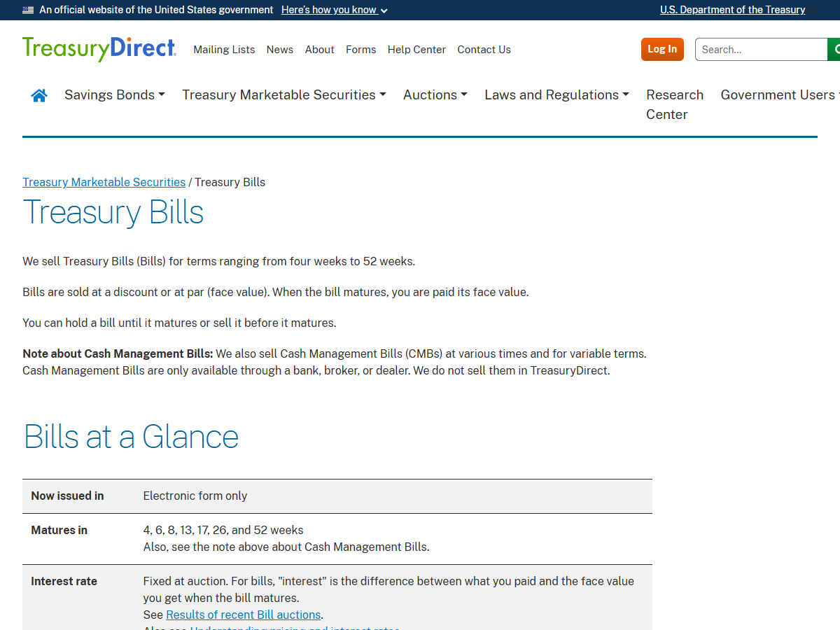Image resolution: width=840 pixels, height=630 pixels.
Task: Open Government Users dropdown menu
Action: pyautogui.click(x=780, y=94)
